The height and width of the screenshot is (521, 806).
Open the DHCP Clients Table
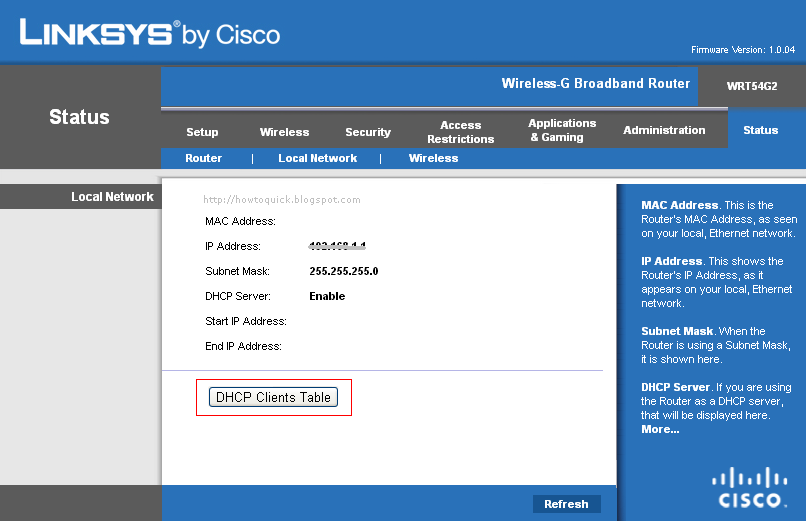point(273,397)
